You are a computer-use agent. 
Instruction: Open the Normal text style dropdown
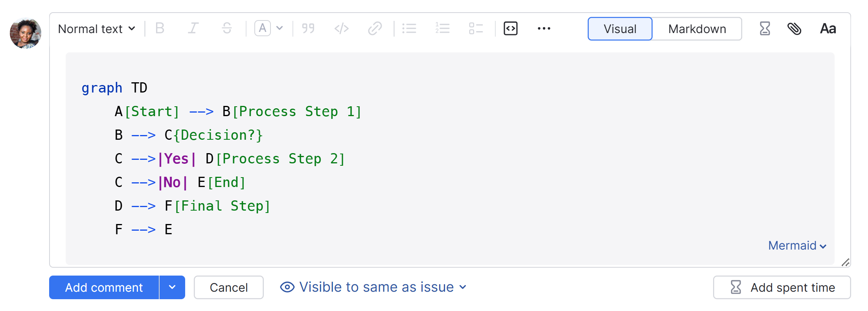coord(96,28)
